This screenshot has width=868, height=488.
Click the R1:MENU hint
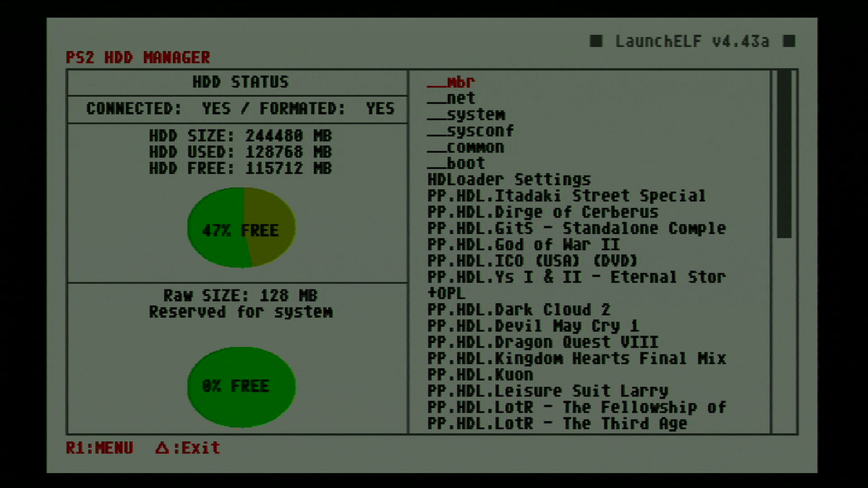pos(99,448)
